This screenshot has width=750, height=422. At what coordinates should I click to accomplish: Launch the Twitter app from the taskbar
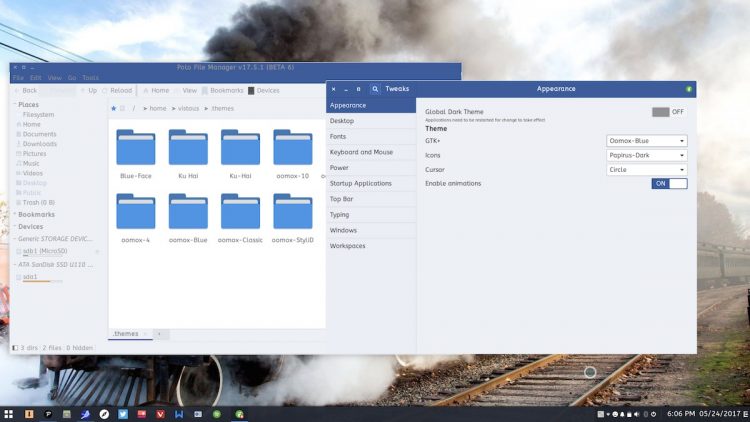pos(123,414)
